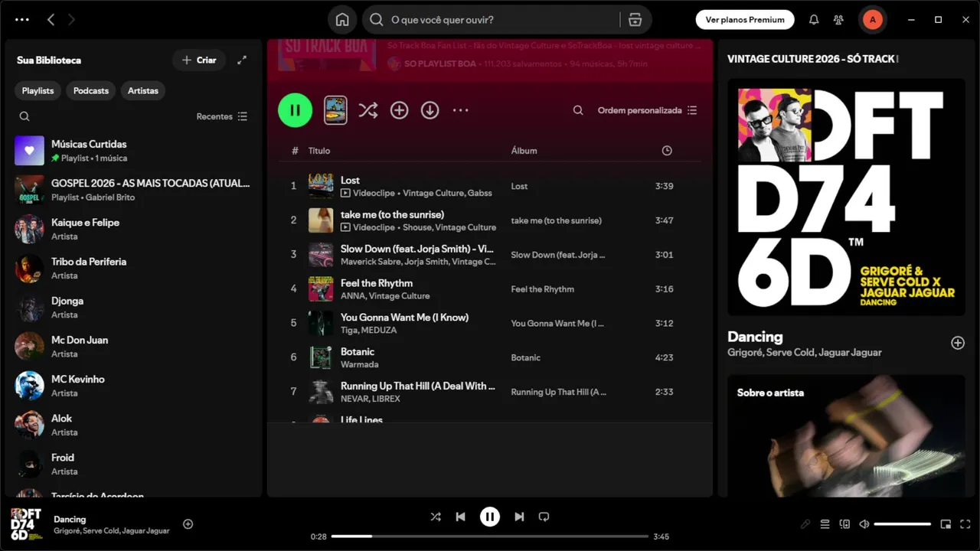980x551 pixels.
Task: Open artist Tribo da Periferia
Action: pyautogui.click(x=134, y=268)
